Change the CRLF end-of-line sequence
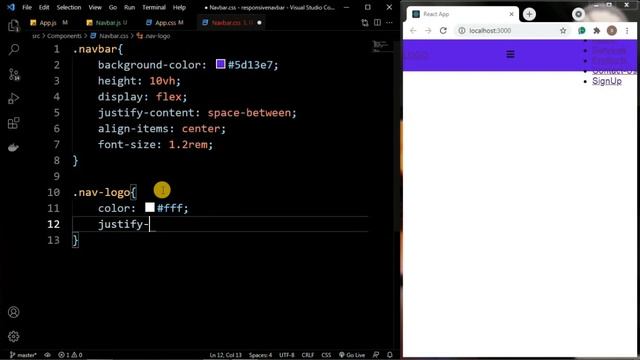The width and height of the screenshot is (640, 360). 308,355
